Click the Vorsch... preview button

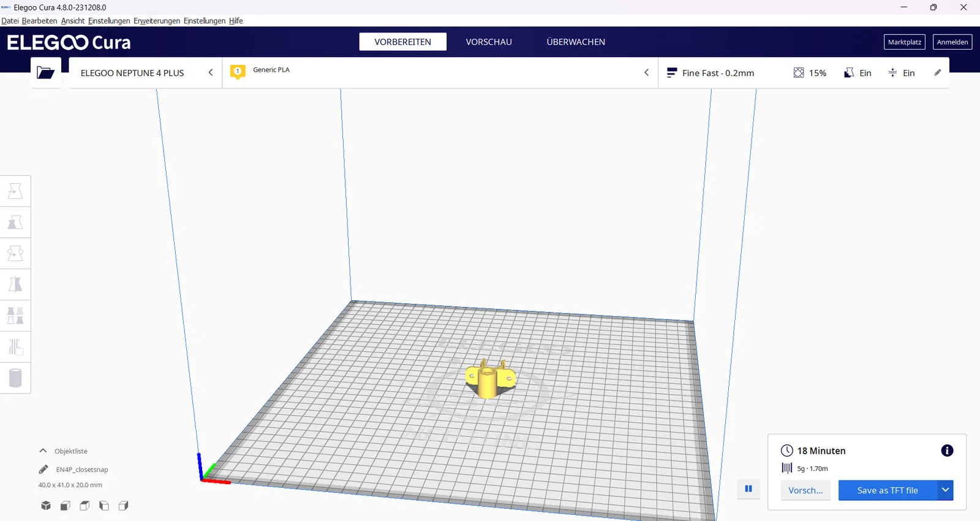[x=805, y=490]
